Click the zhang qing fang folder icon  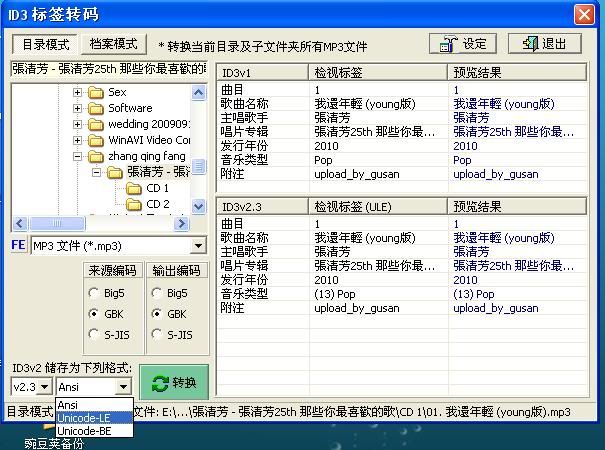coord(96,157)
